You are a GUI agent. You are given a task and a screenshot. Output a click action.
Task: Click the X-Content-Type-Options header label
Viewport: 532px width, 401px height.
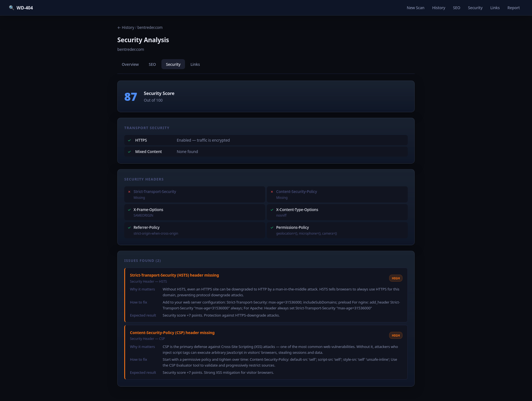297,210
